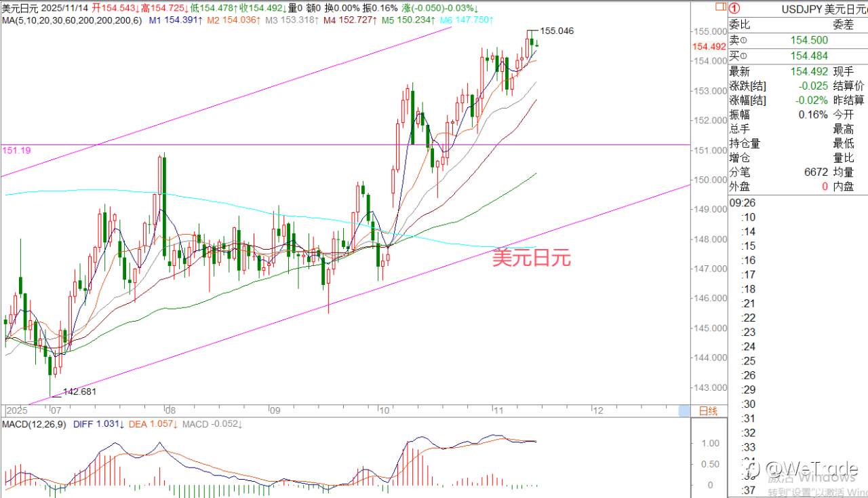Click the 11 month marker on time axis
The width and height of the screenshot is (868, 498).
pyautogui.click(x=498, y=410)
